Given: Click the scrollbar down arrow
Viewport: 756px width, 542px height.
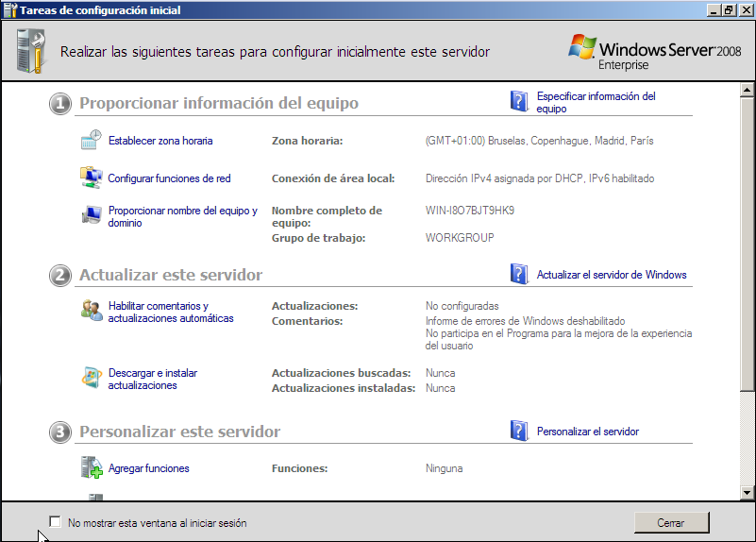Looking at the screenshot, I should tap(747, 493).
